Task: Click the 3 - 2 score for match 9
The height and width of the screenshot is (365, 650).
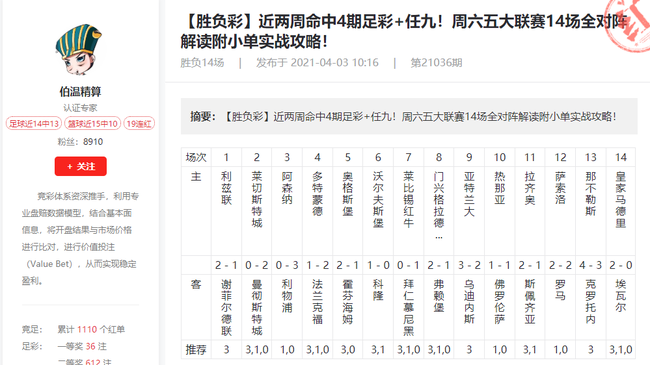Action: [x=469, y=265]
